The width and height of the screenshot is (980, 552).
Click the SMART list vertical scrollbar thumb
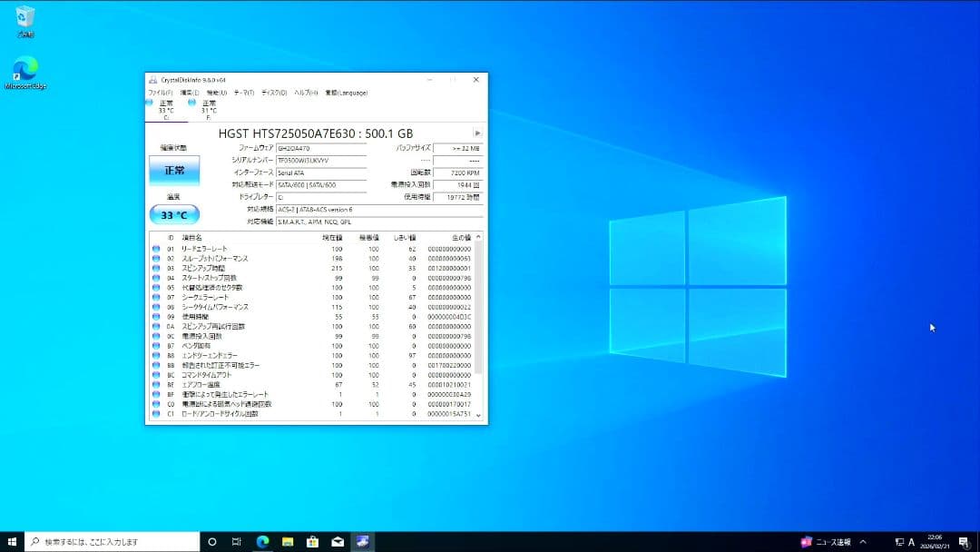tap(479, 306)
